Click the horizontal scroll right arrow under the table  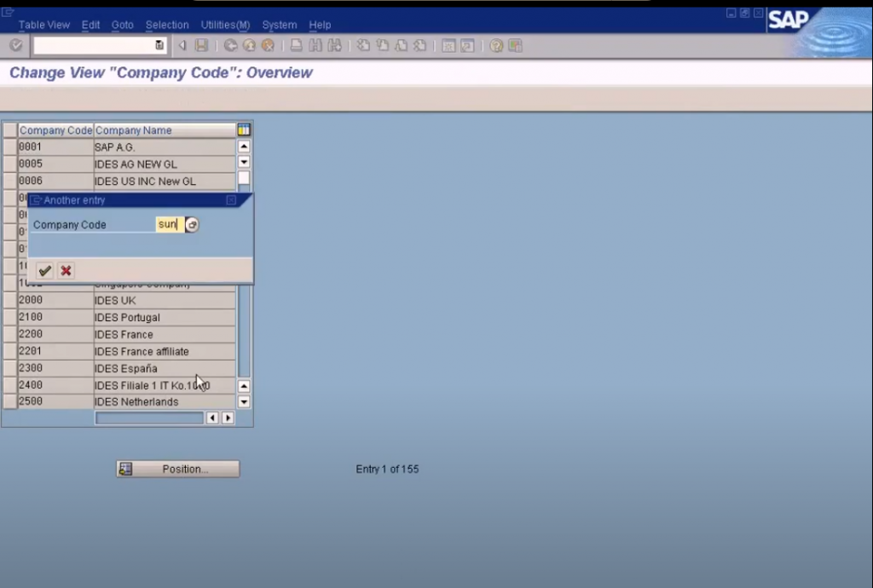point(228,418)
